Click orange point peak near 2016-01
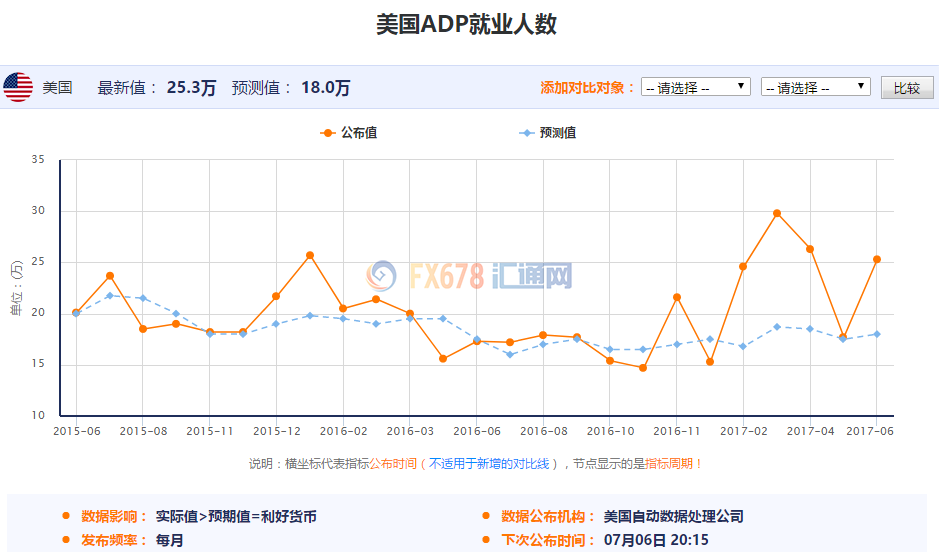Viewport: 939px width, 552px height. pyautogui.click(x=310, y=255)
